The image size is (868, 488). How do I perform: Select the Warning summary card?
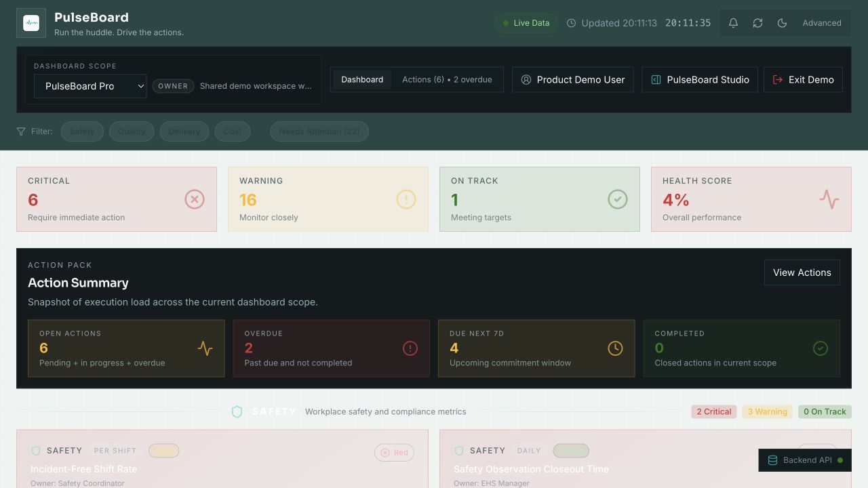click(x=328, y=199)
